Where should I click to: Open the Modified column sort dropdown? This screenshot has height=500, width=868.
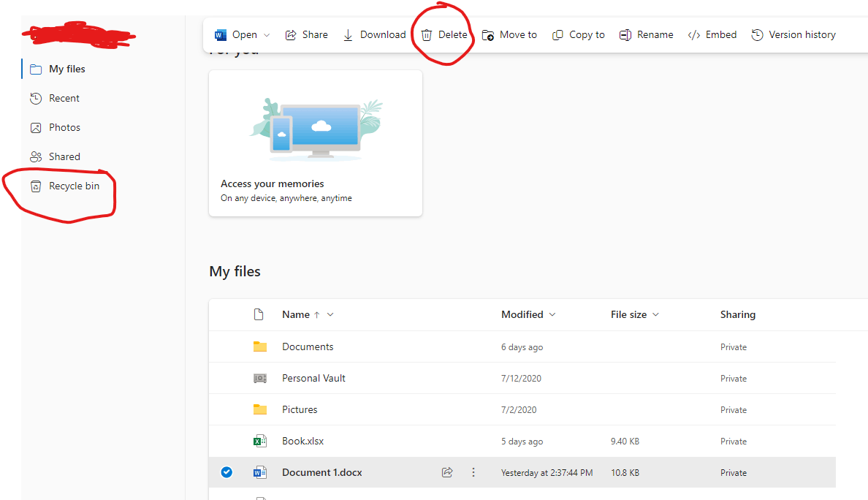click(x=552, y=314)
